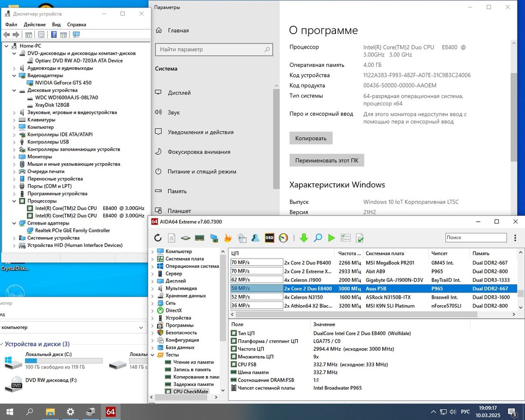Select Realtek PCIe GbE Family Controller
Image resolution: width=525 pixels, height=420 pixels.
[x=73, y=231]
